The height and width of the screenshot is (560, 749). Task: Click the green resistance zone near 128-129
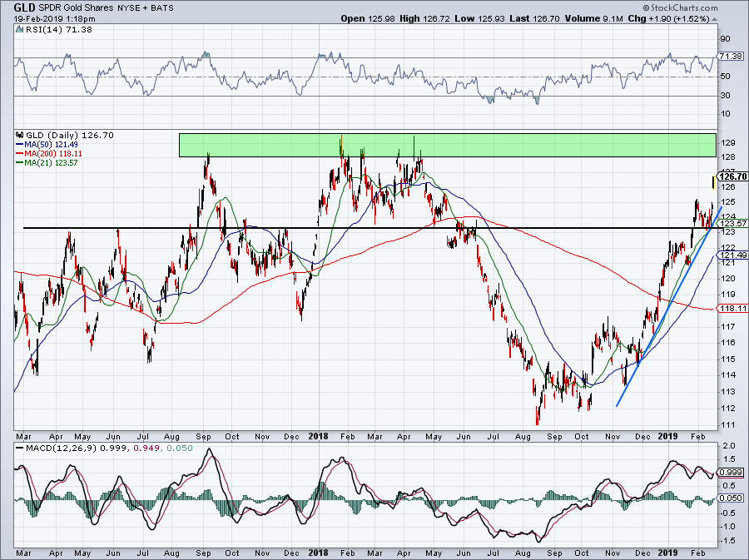[x=448, y=145]
